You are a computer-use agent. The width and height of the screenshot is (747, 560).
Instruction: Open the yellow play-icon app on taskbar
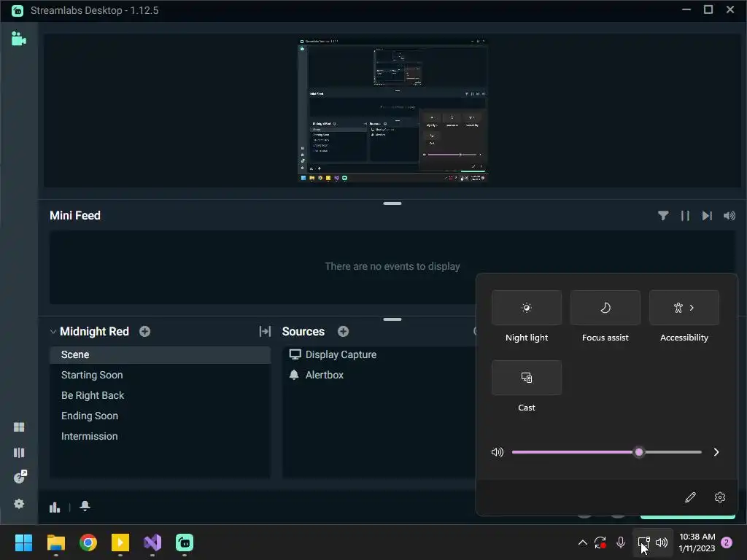(x=120, y=542)
